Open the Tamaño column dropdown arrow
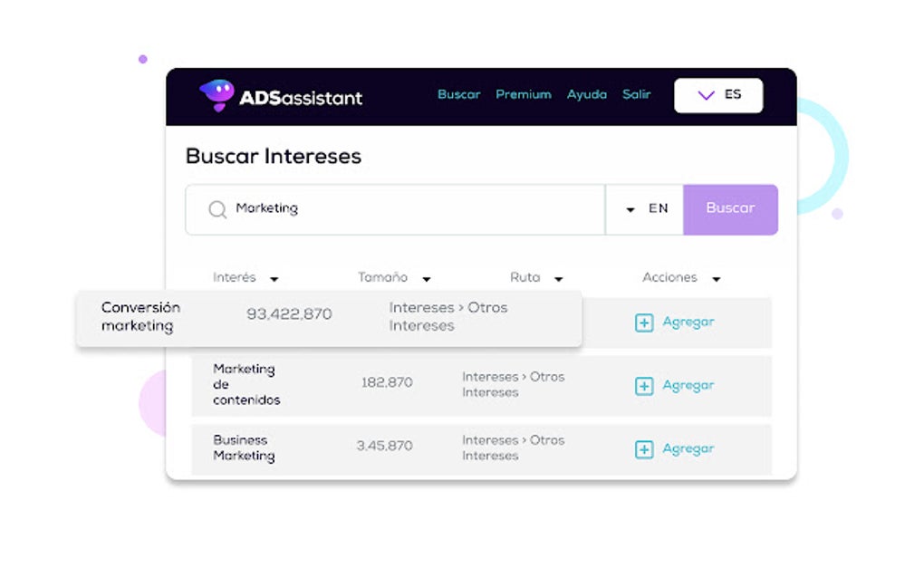924x578 pixels. click(x=425, y=278)
